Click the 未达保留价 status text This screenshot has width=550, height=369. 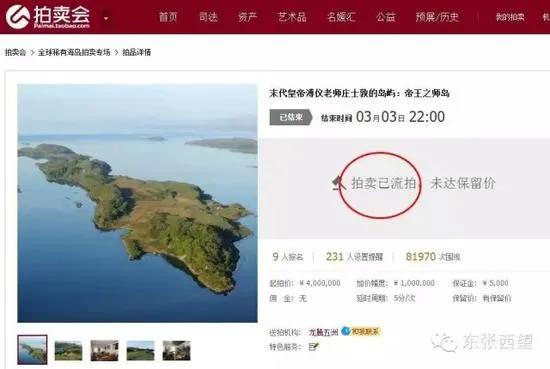[463, 183]
